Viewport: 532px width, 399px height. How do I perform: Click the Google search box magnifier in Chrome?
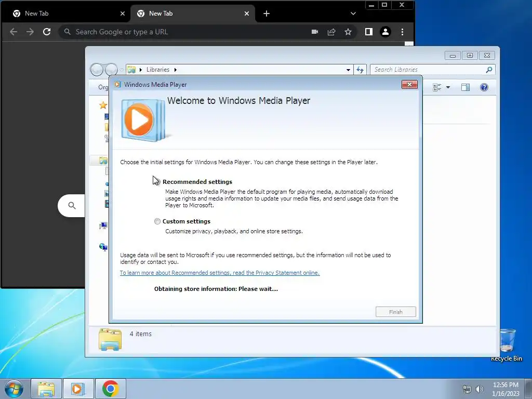72,206
